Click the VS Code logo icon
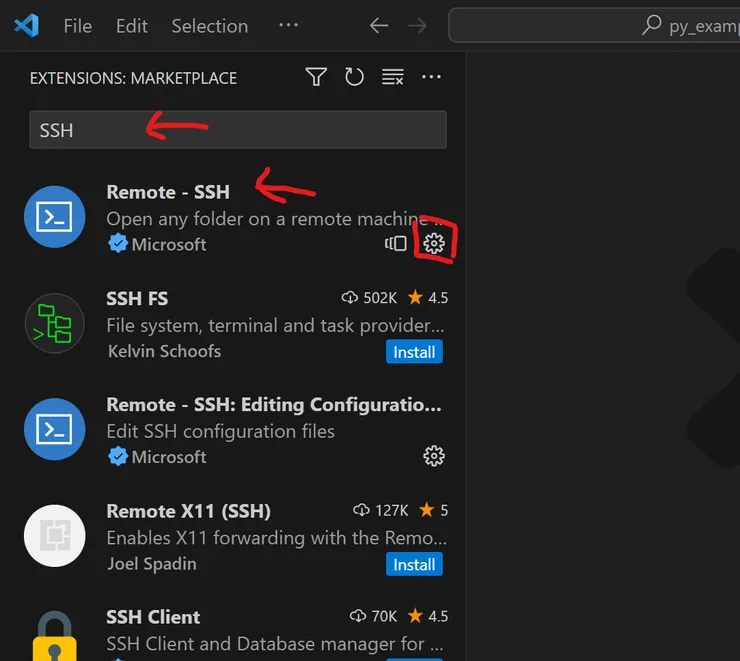 tap(27, 25)
